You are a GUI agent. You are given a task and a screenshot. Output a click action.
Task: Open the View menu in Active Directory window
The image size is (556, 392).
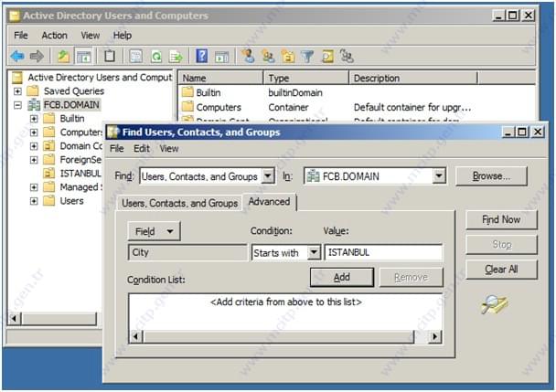pyautogui.click(x=90, y=36)
